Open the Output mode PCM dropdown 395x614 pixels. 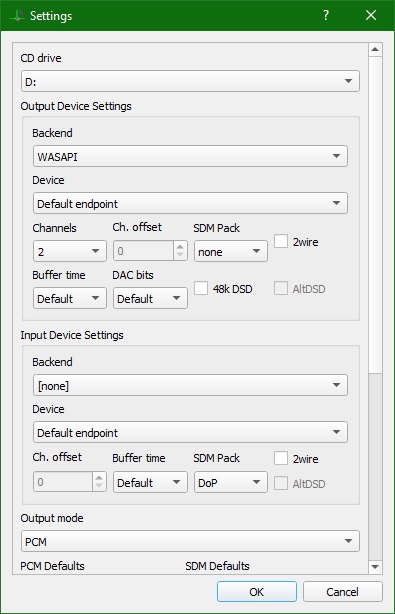[x=190, y=541]
